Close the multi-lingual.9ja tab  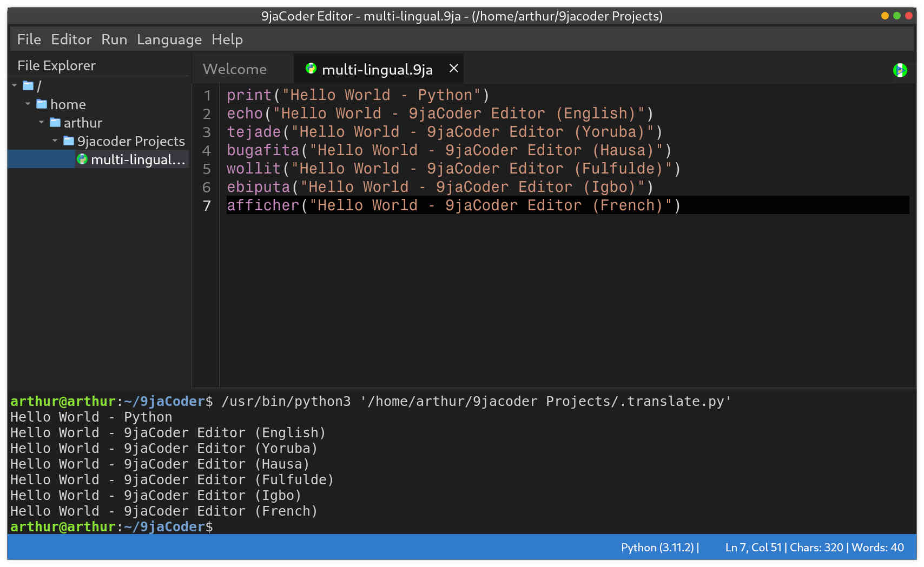click(453, 68)
